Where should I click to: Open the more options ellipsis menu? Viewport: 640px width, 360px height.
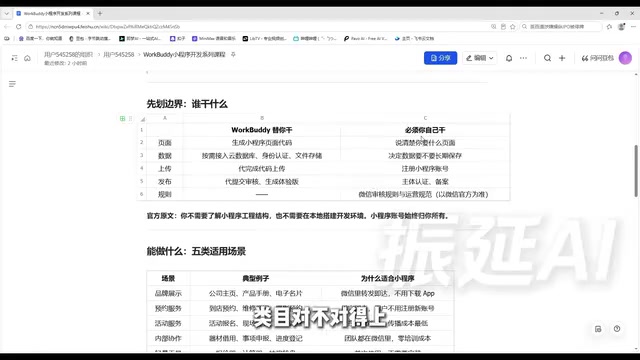523,58
